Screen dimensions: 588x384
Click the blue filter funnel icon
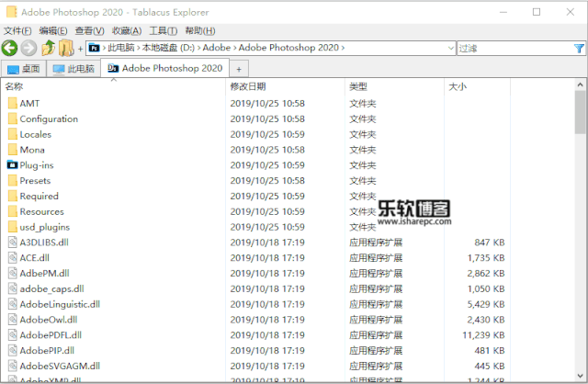(x=579, y=49)
